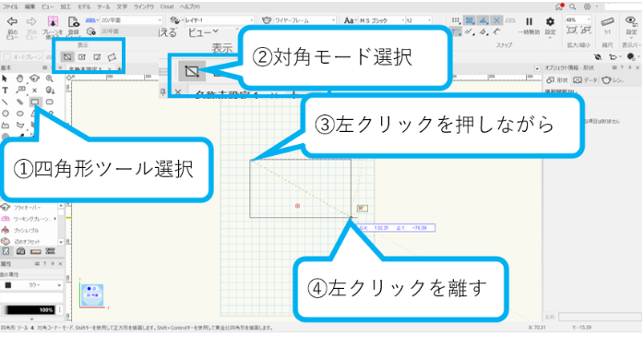Open the font size dropdown
The height and width of the screenshot is (337, 644).
click(419, 20)
